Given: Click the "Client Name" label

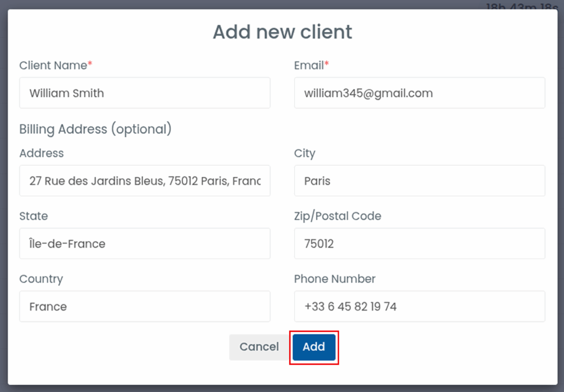Looking at the screenshot, I should point(53,66).
